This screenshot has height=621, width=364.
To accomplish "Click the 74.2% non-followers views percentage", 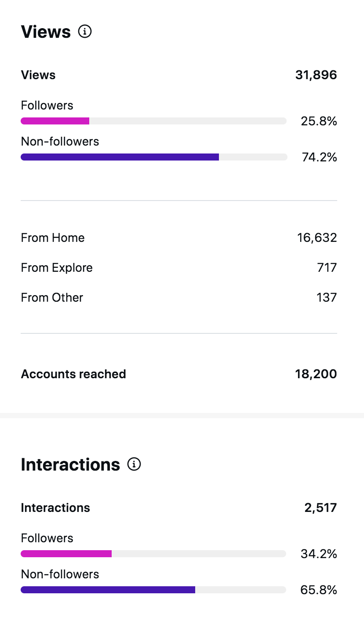I will tap(319, 157).
